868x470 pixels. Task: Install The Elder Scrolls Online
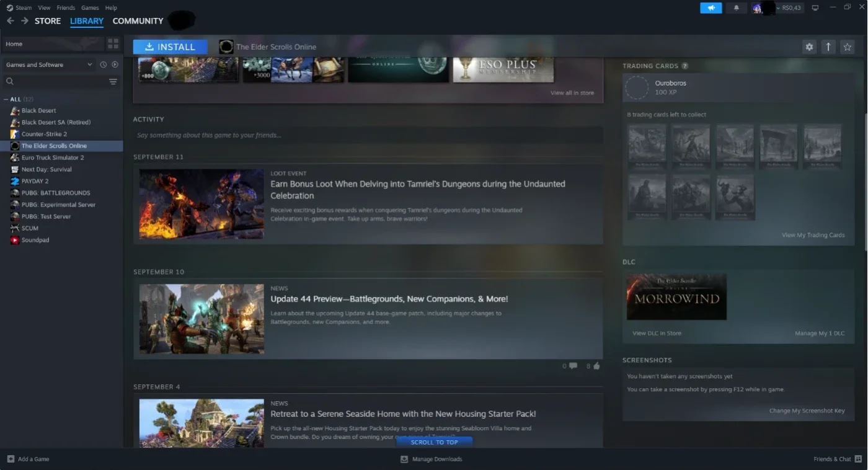click(170, 47)
